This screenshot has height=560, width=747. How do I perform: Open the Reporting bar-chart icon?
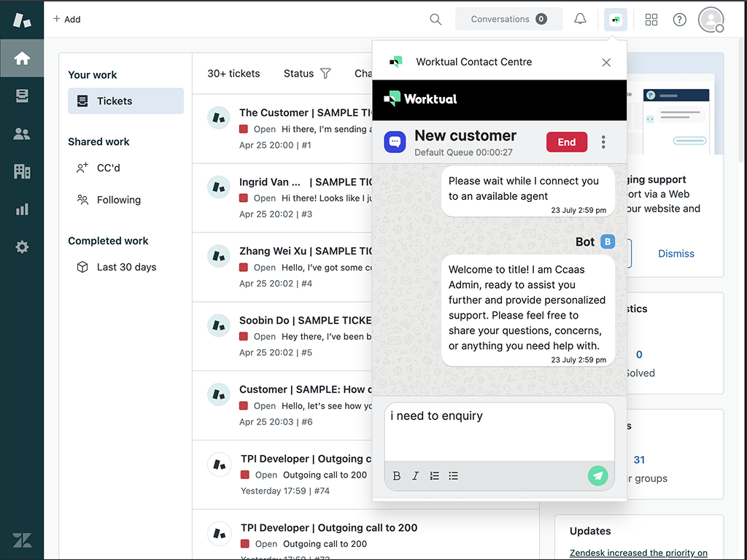(22, 209)
